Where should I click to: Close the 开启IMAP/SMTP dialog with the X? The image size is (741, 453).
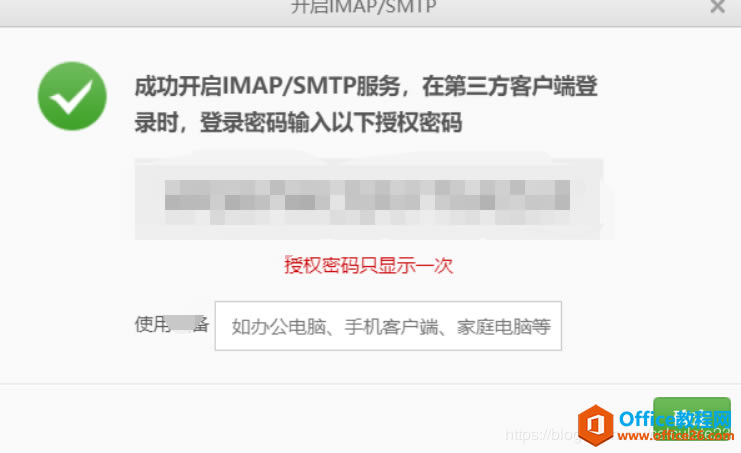(x=717, y=6)
